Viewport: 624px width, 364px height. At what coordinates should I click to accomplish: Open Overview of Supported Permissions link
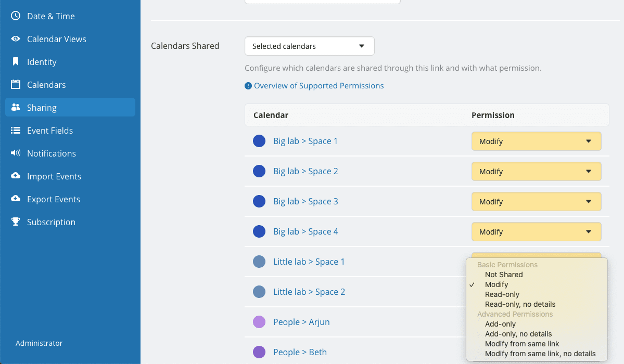(x=319, y=86)
